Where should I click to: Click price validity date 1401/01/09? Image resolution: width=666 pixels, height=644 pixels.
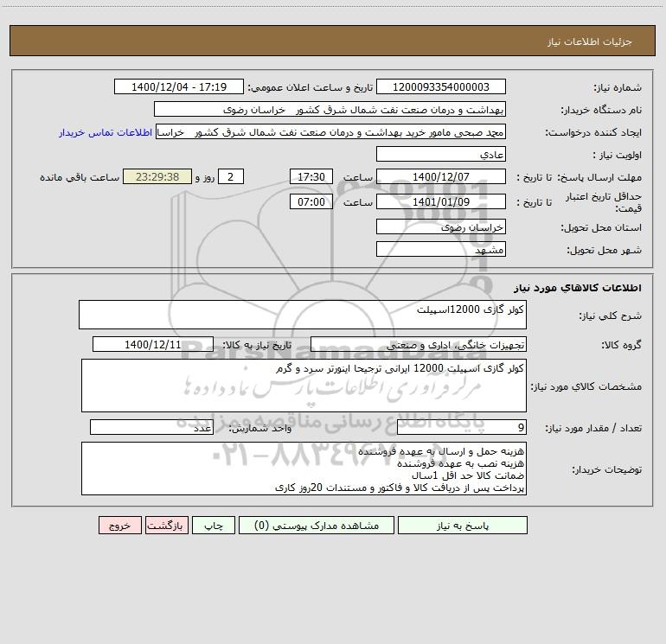(441, 201)
